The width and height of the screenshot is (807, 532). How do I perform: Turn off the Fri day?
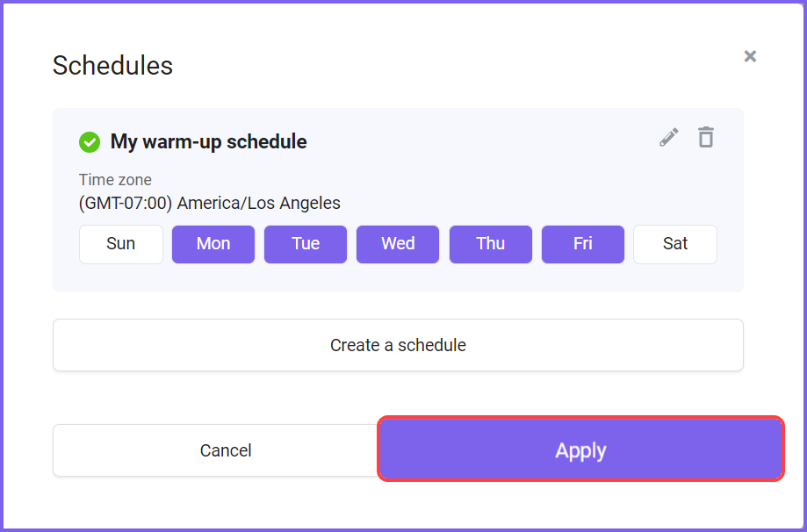(x=582, y=244)
